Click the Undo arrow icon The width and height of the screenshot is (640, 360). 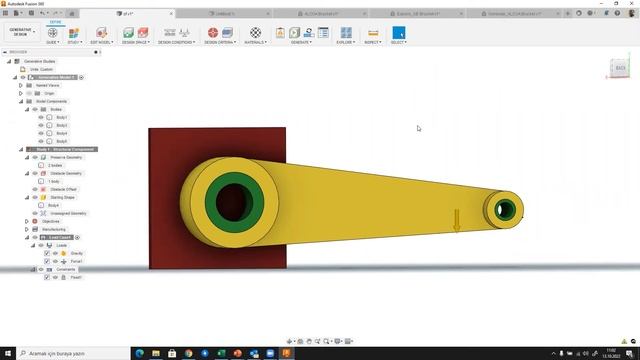[42, 13]
